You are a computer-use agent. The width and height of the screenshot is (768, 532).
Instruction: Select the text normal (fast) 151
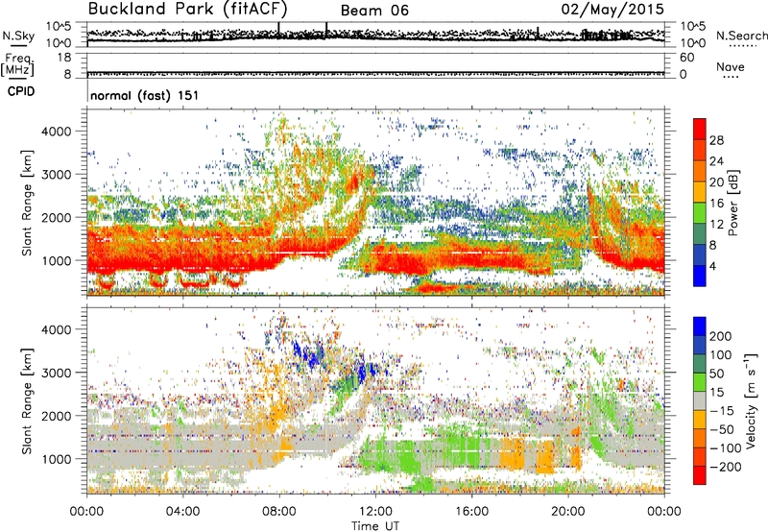pos(145,95)
